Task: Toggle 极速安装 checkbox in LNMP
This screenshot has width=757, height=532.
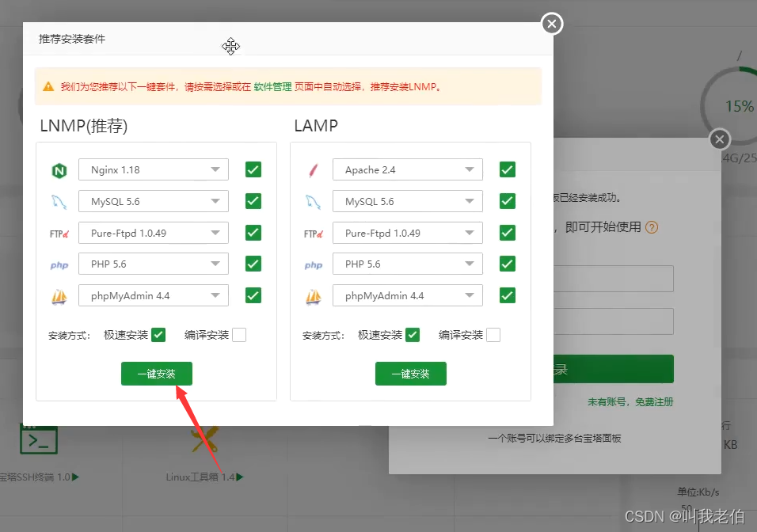Action: (158, 335)
